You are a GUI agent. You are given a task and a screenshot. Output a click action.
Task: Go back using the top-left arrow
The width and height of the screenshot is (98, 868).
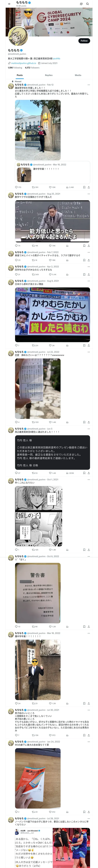coord(9,4)
